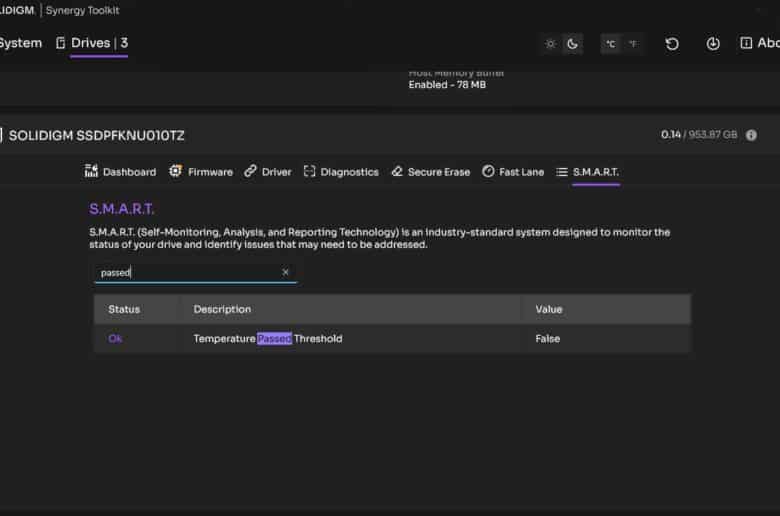Click the Dashboard chart icon
The image size is (780, 516).
pos(91,171)
